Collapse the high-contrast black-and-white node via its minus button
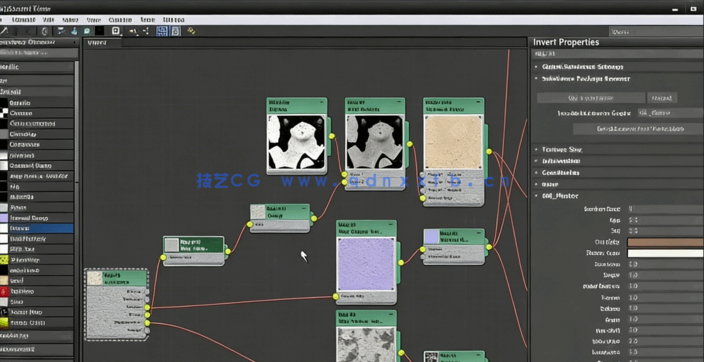This screenshot has height=362, width=704. [321, 102]
